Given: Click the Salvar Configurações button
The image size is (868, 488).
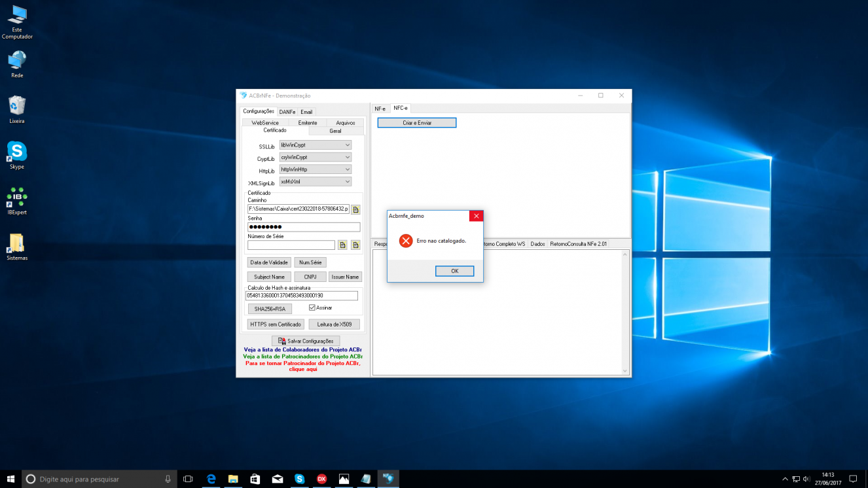Looking at the screenshot, I should click(x=306, y=341).
